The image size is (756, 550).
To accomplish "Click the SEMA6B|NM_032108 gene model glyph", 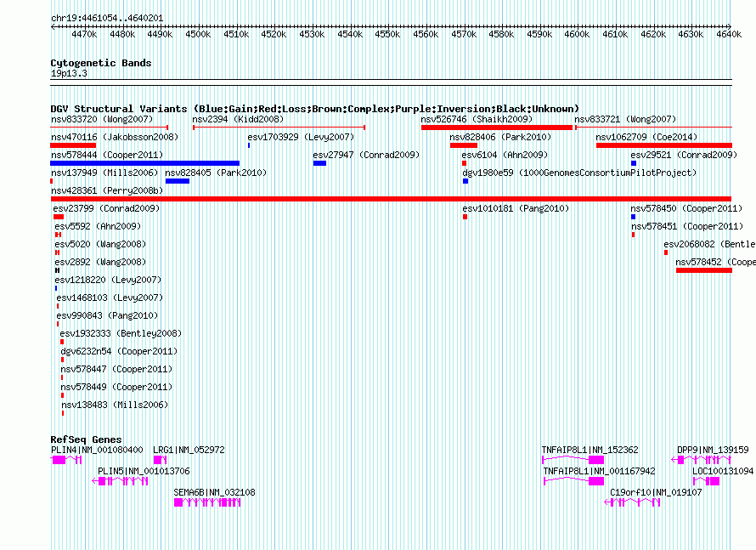I will pos(207,502).
